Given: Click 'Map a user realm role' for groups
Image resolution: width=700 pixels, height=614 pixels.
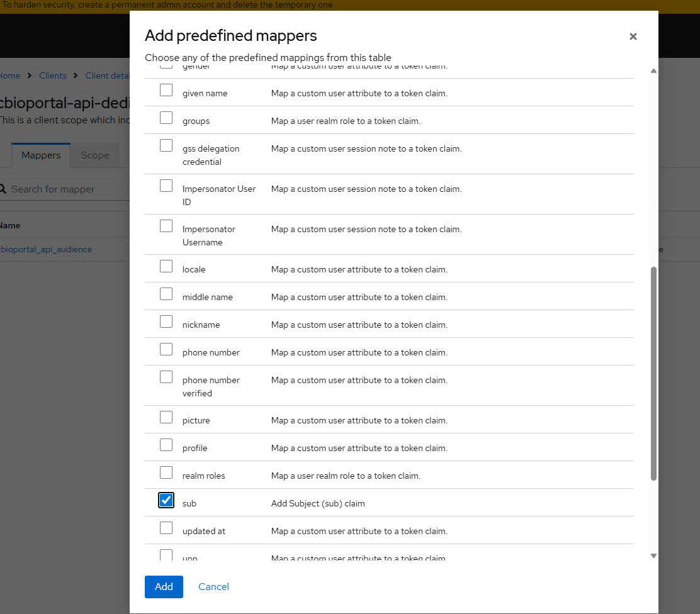Looking at the screenshot, I should 346,121.
